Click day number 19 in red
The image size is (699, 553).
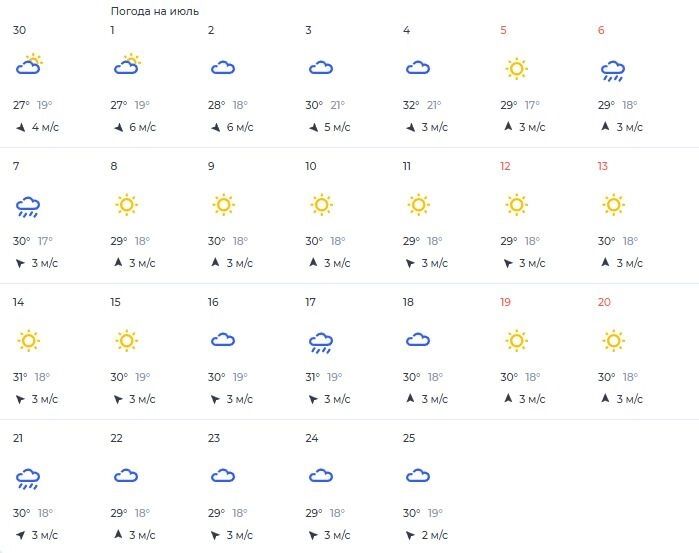505,302
